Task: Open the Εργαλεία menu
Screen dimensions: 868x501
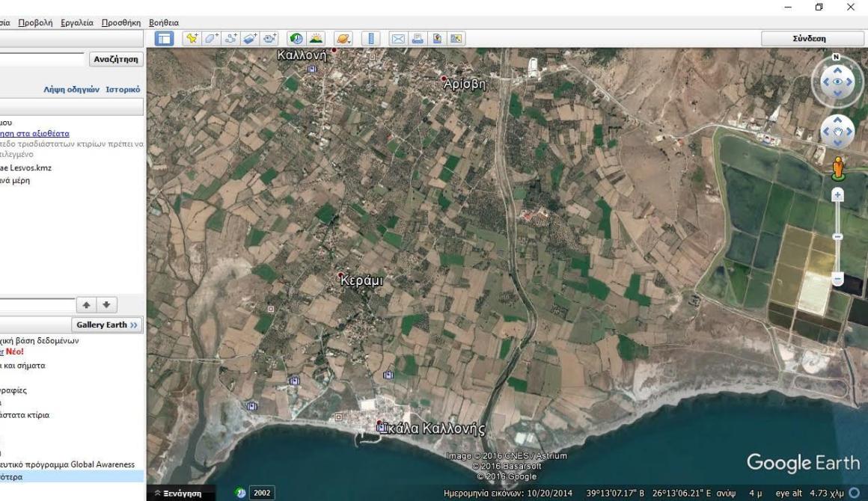Action: (77, 22)
